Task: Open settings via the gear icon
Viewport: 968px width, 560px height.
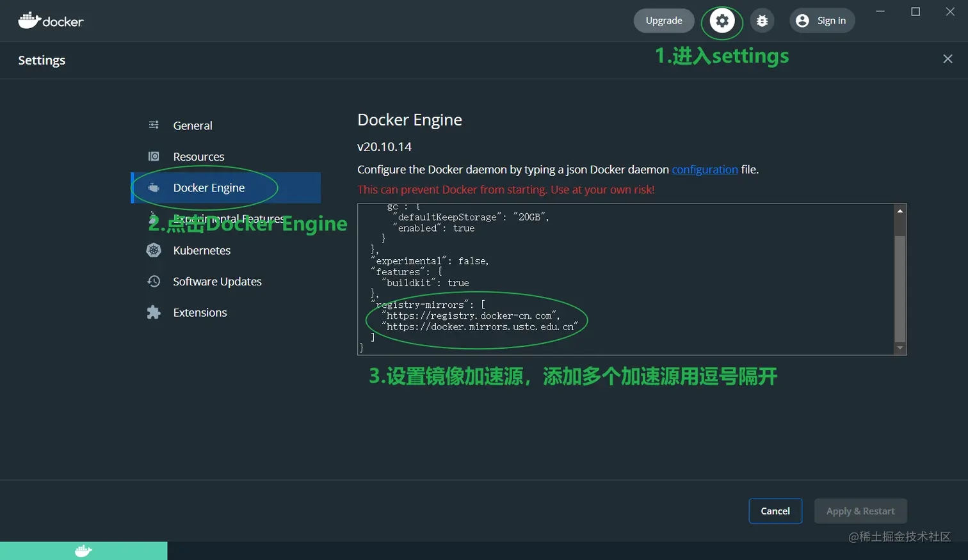Action: 722,20
